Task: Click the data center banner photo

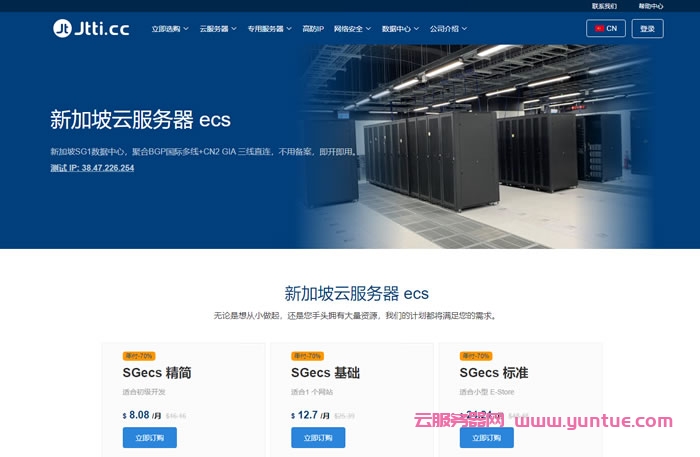Action: click(x=475, y=146)
